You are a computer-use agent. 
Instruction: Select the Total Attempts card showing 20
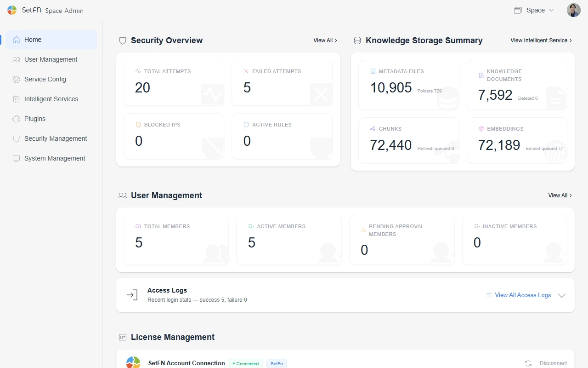(x=174, y=83)
